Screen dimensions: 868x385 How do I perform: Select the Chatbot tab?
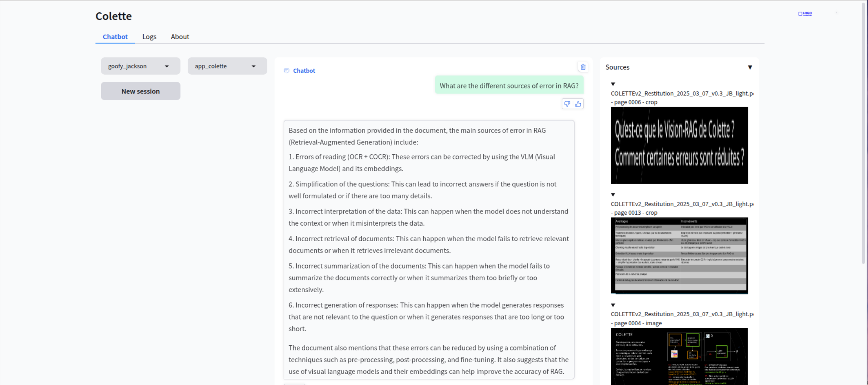click(x=115, y=37)
